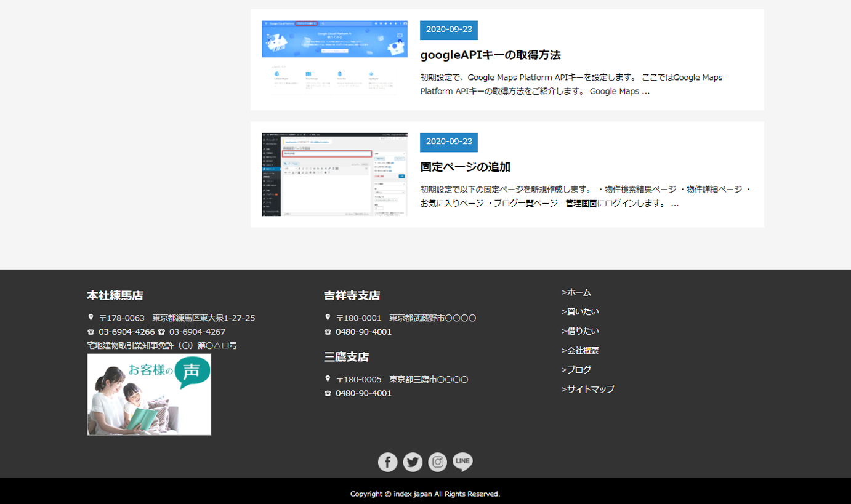This screenshot has width=851, height=504.
Task: Open article googleAPIキーの取得方法
Action: click(x=490, y=55)
